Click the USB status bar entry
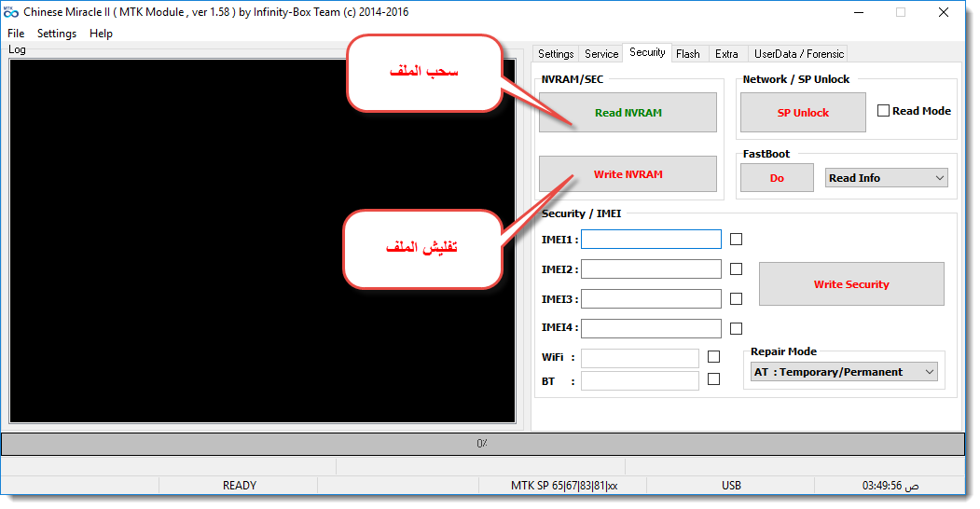This screenshot has width=980, height=509. [731, 486]
